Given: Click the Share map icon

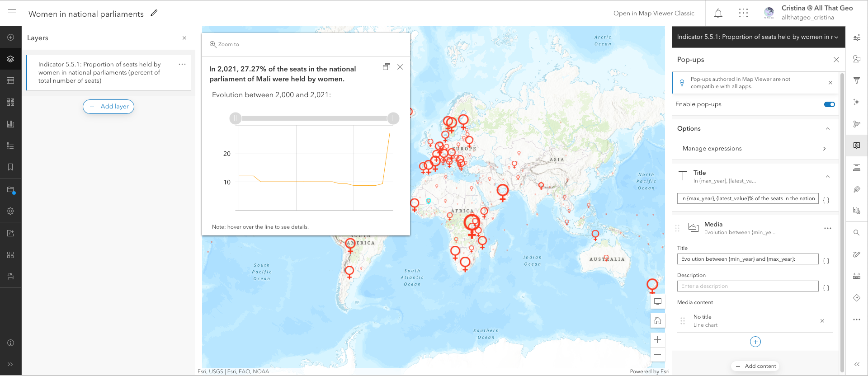Looking at the screenshot, I should (x=11, y=233).
